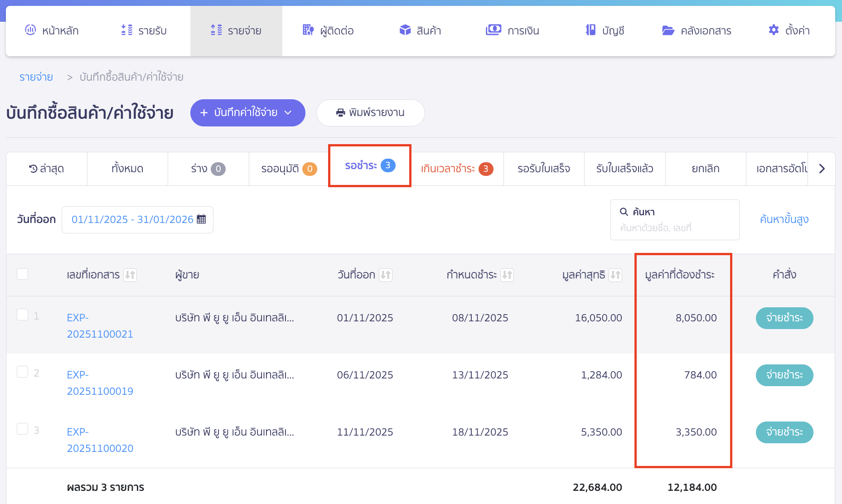
Task: Click the dashboard chart icon for หน้าหลัก
Action: coord(30,30)
